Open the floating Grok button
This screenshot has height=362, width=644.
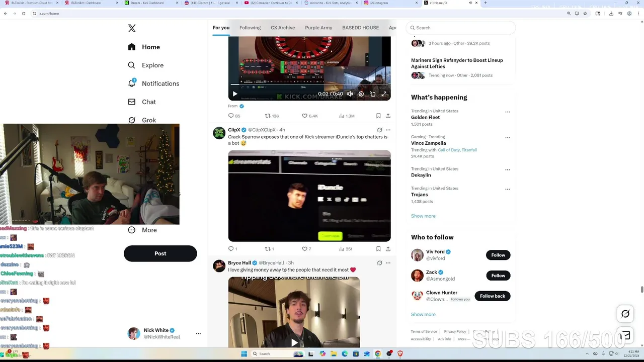coord(625,314)
